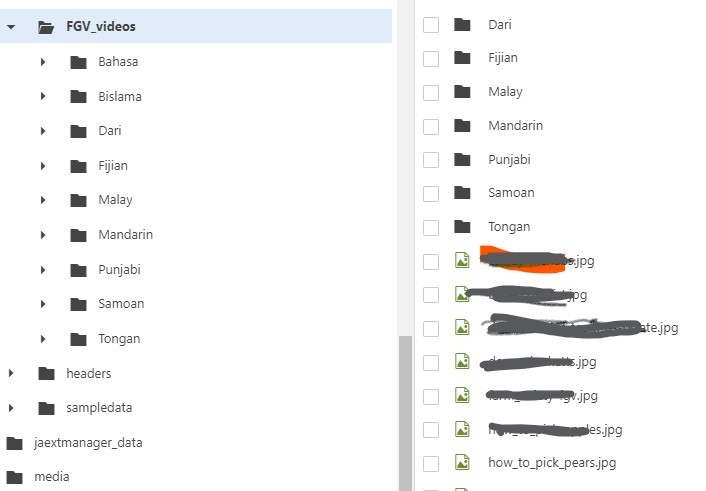
Task: Expand the Tongan folder in tree
Action: tap(43, 339)
